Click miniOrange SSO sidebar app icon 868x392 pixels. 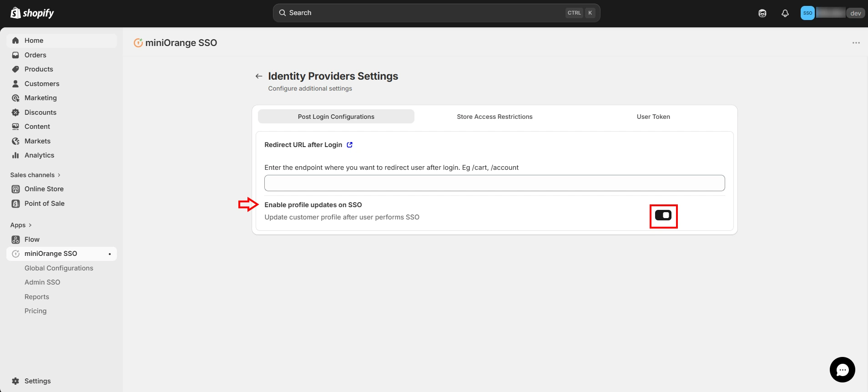click(15, 254)
